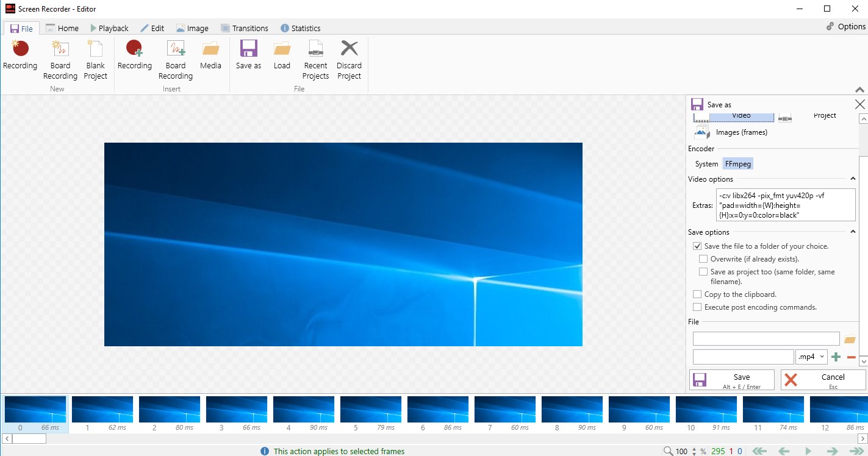Browse output folder with folder icon
The width and height of the screenshot is (868, 456).
coord(850,340)
